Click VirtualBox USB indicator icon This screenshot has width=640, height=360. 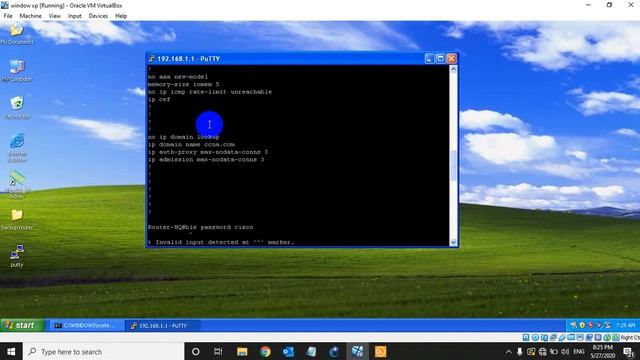coord(562,338)
